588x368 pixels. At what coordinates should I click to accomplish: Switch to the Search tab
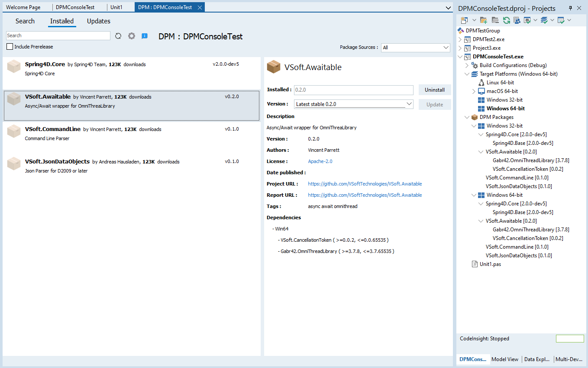click(25, 21)
